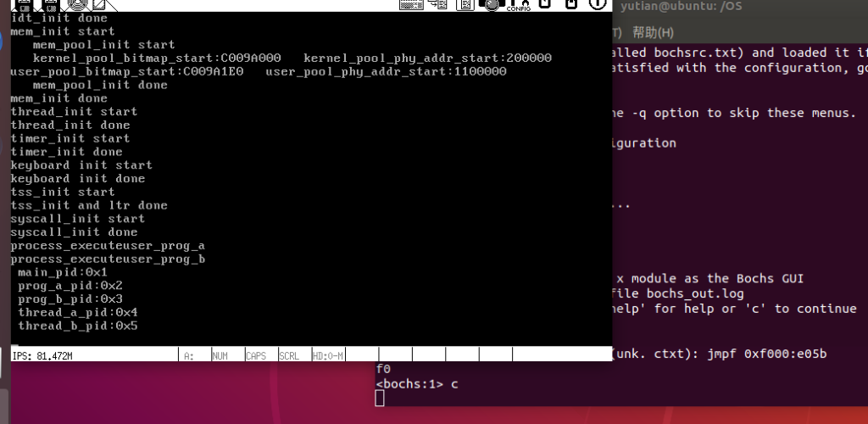Click the IPS counter in status bar

tap(42, 355)
